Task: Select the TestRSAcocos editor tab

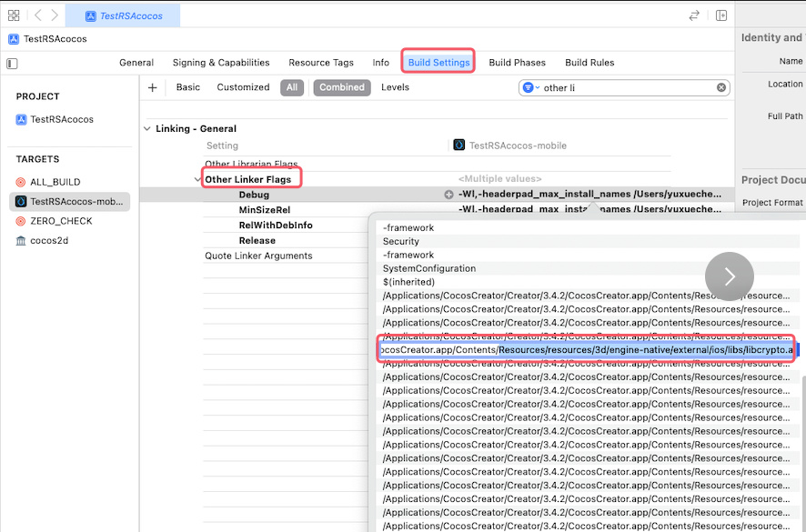Action: 124,16
